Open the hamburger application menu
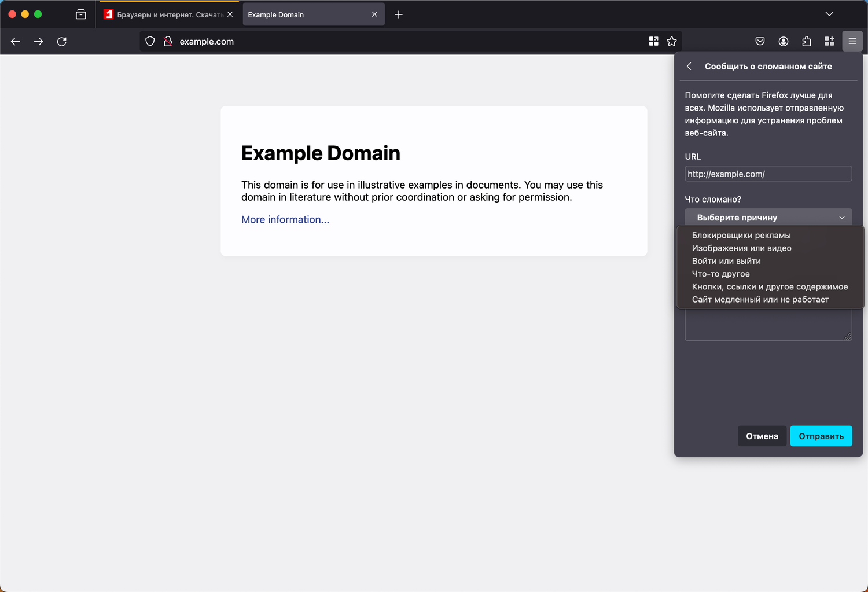The width and height of the screenshot is (868, 592). tap(852, 41)
